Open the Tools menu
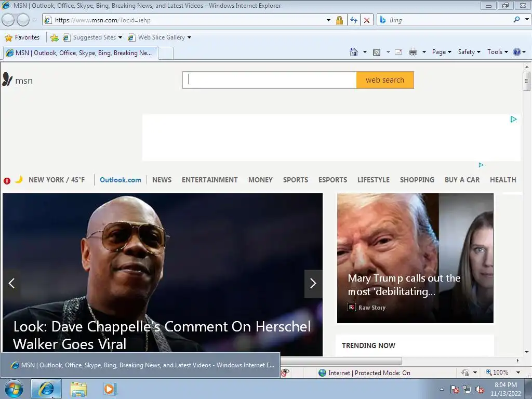This screenshot has width=532, height=399. coord(497,52)
